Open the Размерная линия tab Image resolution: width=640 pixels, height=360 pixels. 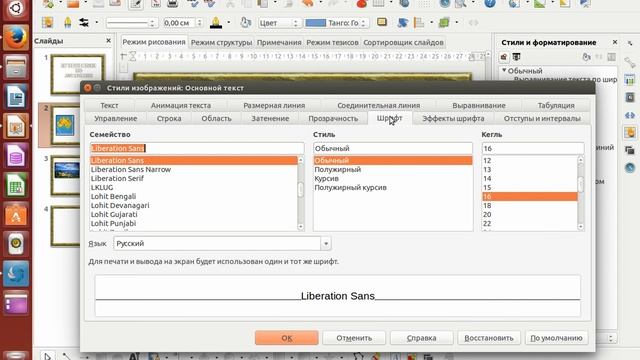pyautogui.click(x=274, y=105)
